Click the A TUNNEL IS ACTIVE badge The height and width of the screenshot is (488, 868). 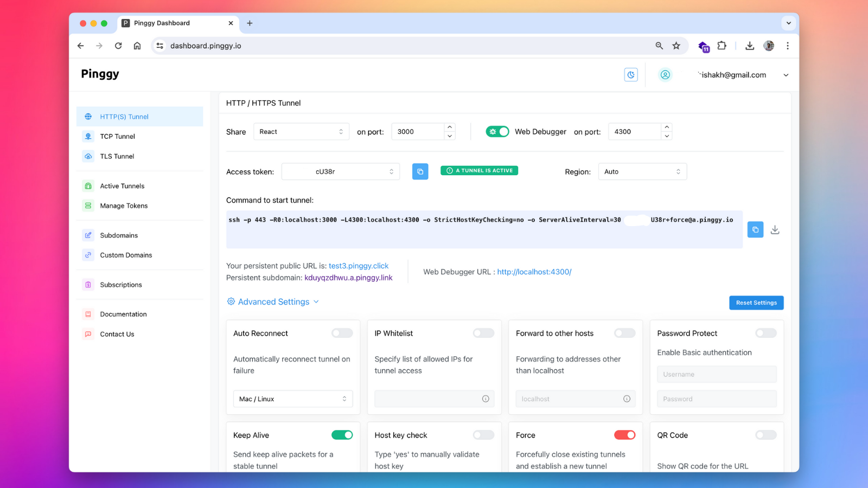click(480, 170)
